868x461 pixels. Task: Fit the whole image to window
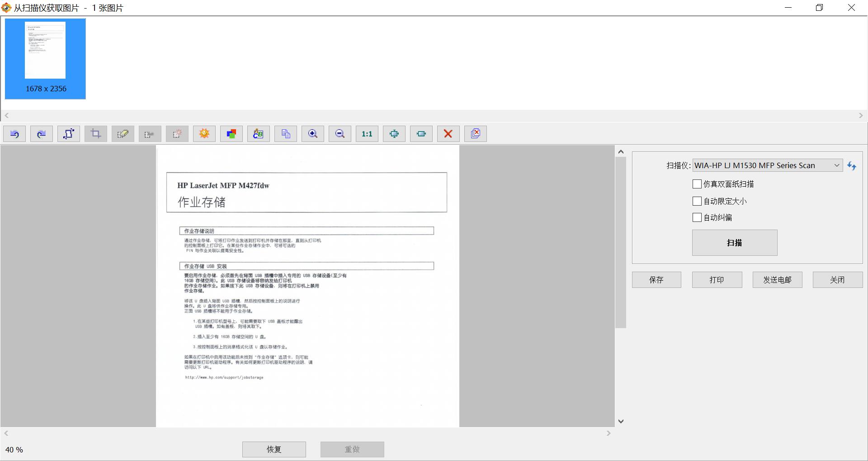[394, 134]
